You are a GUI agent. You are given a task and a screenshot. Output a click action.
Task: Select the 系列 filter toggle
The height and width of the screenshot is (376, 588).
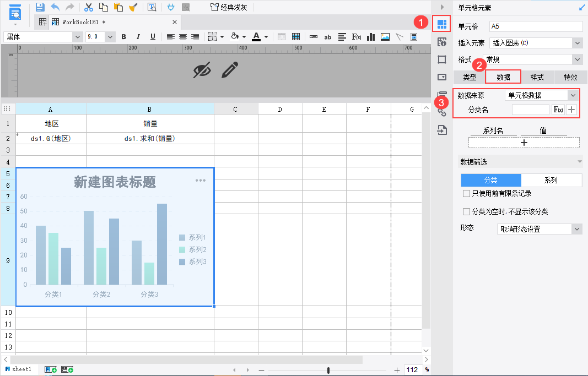551,180
